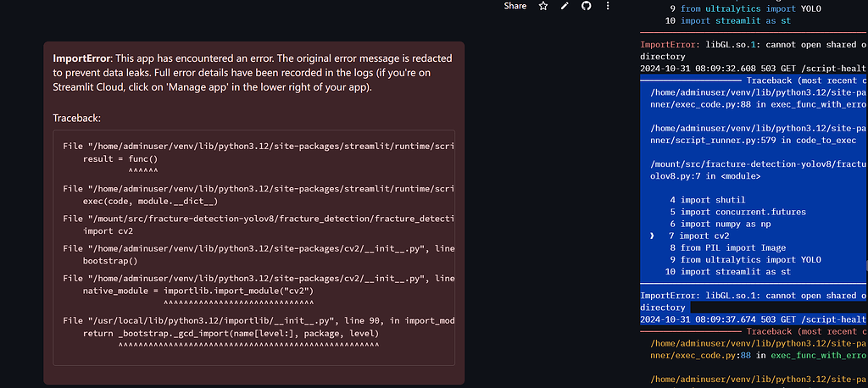Image resolution: width=868 pixels, height=388 pixels.
Task: Open the three-dot app menu
Action: 606,6
